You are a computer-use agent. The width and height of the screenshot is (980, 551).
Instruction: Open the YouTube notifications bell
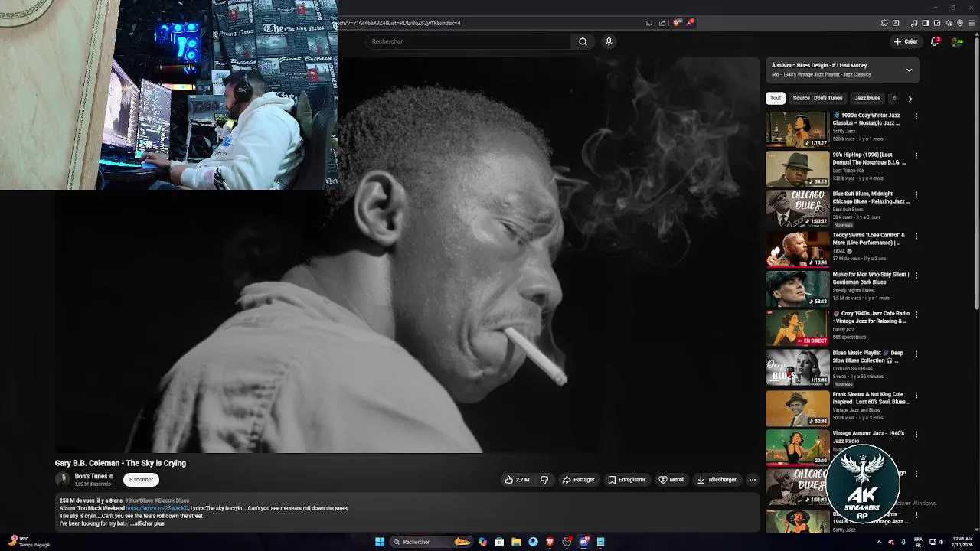click(x=934, y=41)
